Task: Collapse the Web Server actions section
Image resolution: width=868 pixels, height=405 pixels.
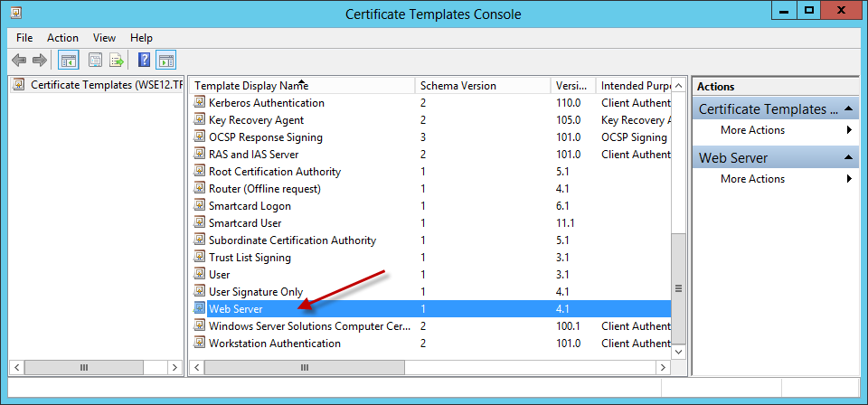Action: (849, 158)
